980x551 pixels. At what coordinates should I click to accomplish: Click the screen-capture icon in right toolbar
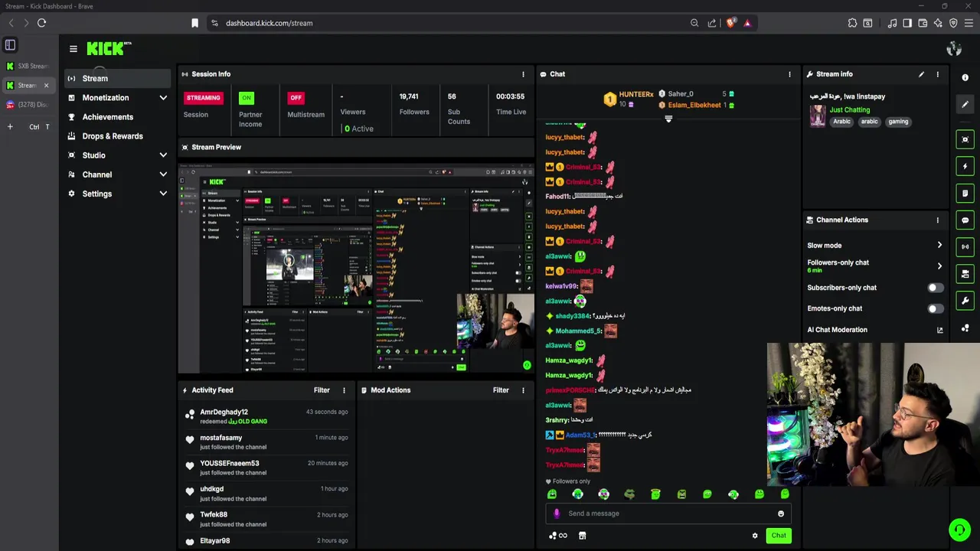[x=965, y=139]
